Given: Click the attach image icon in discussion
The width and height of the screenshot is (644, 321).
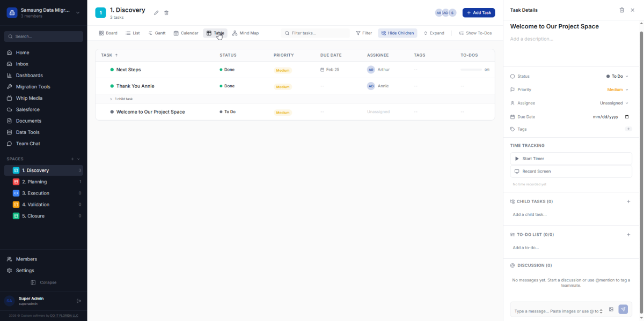Looking at the screenshot, I should tap(611, 309).
